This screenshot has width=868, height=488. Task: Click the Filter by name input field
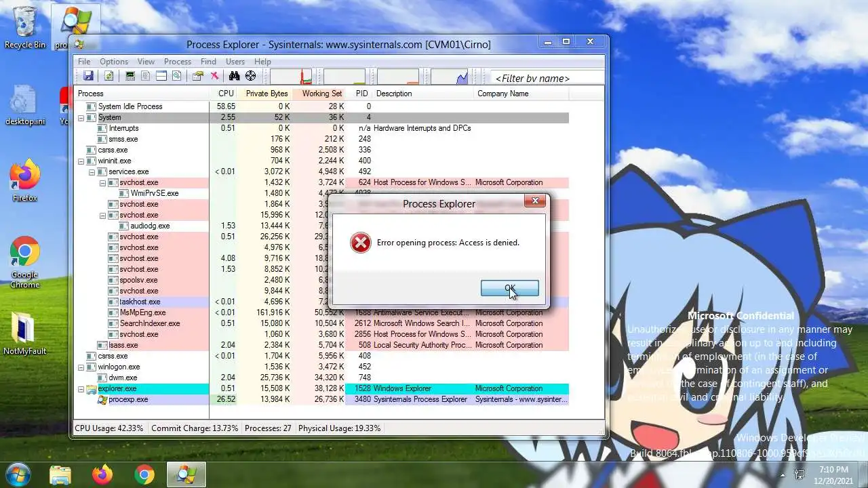point(547,78)
